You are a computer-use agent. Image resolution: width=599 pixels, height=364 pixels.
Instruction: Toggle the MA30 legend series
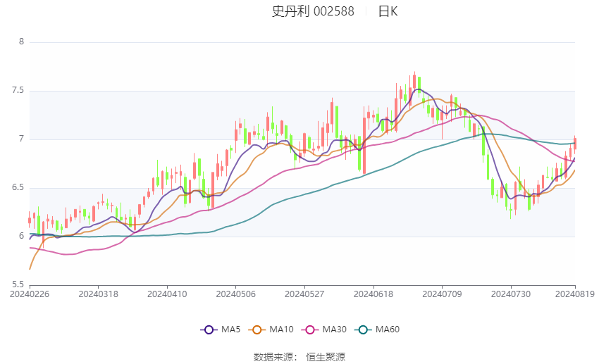tap(324, 330)
